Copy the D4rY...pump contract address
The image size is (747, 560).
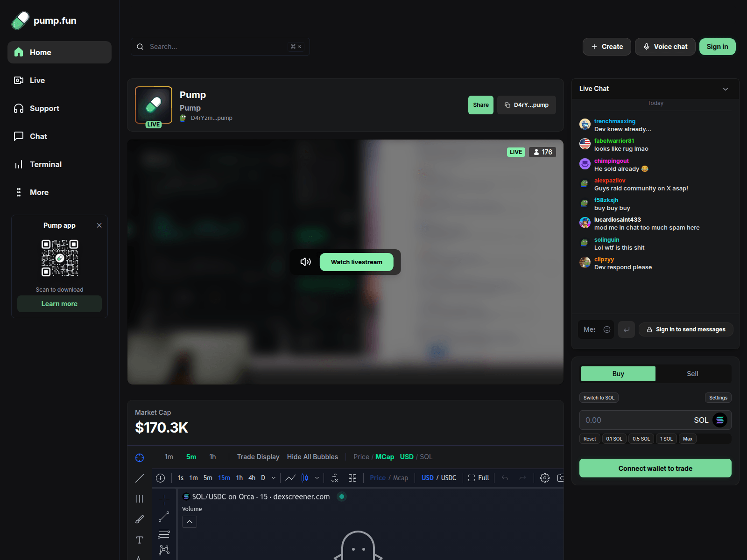click(527, 105)
